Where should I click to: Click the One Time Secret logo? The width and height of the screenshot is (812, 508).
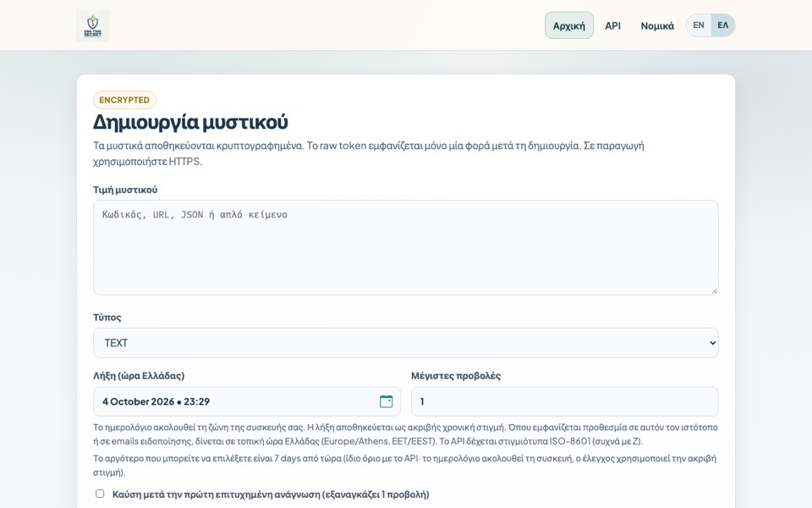pyautogui.click(x=93, y=25)
